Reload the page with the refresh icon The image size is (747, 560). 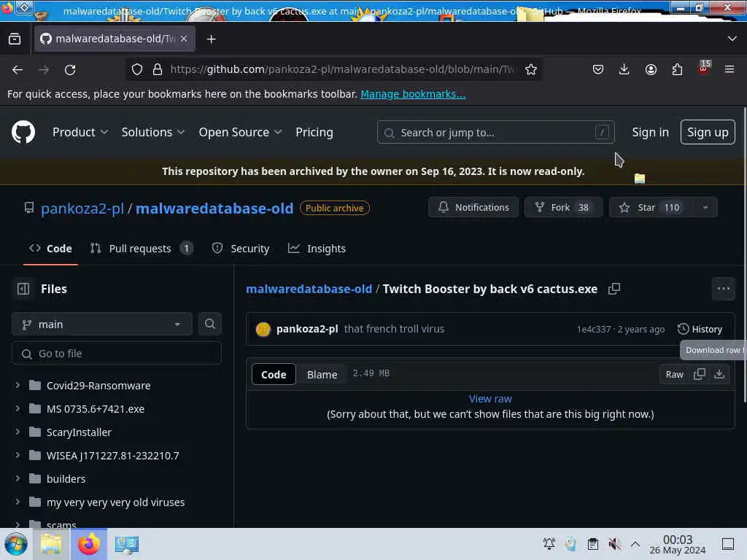pyautogui.click(x=70, y=69)
